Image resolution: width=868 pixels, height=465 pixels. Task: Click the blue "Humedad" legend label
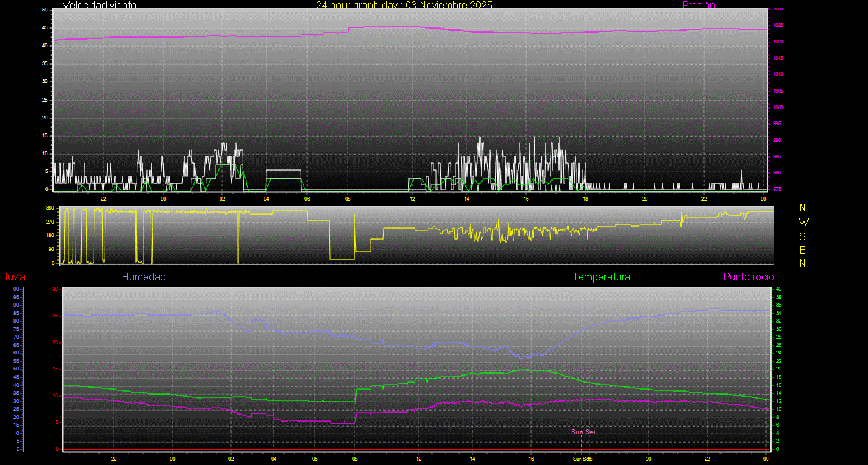coord(144,277)
